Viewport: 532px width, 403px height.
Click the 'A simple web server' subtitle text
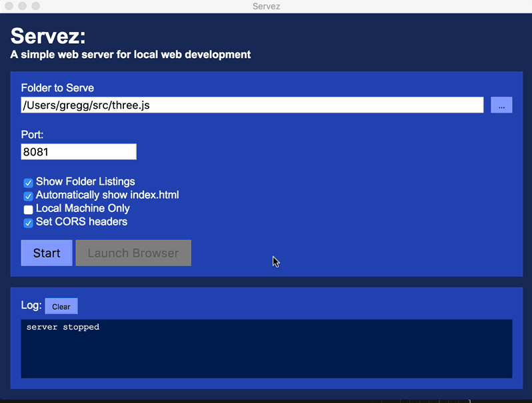131,55
